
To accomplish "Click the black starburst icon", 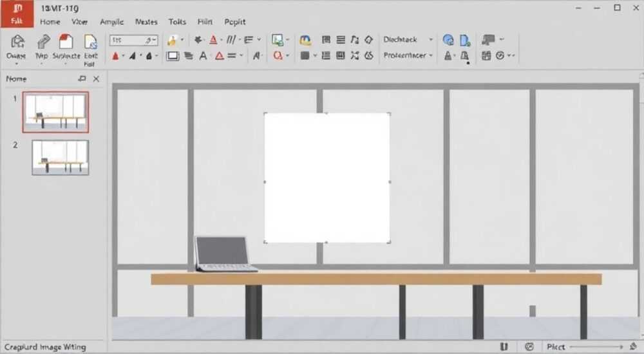I will pyautogui.click(x=198, y=40).
